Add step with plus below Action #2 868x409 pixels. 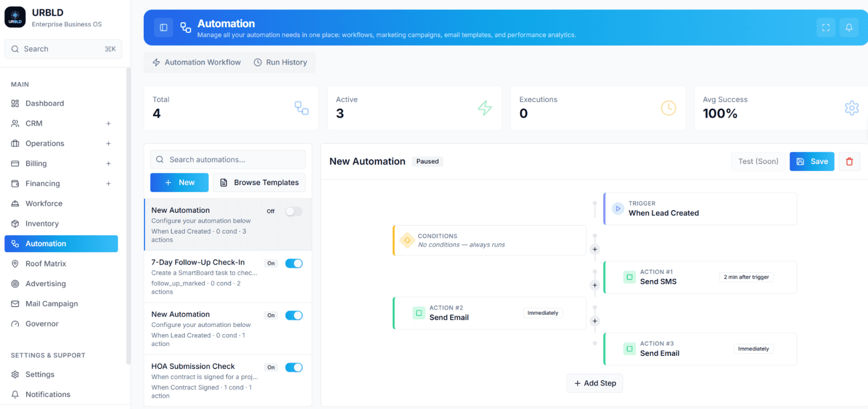coord(595,321)
